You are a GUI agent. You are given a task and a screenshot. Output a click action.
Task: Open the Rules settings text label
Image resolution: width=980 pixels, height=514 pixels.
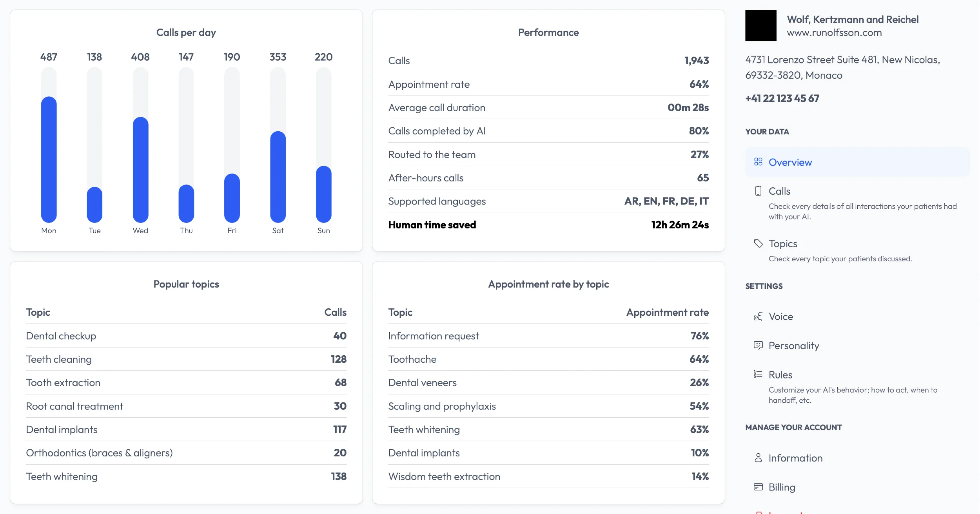click(x=780, y=375)
